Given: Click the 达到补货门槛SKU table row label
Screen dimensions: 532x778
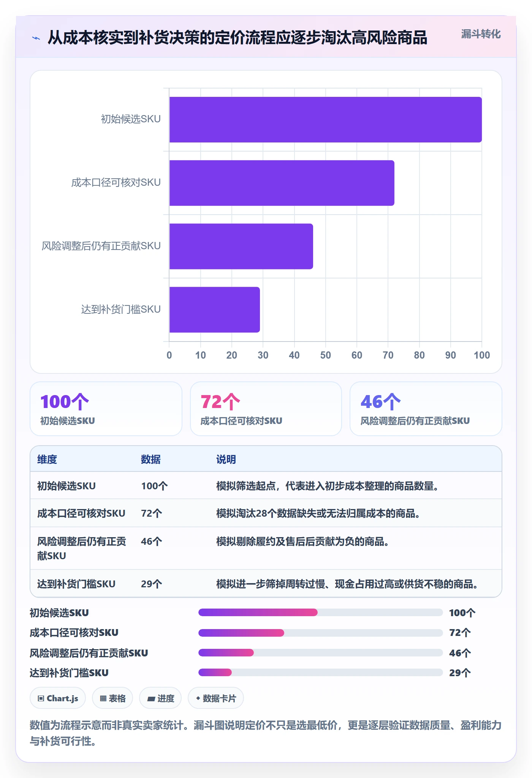Looking at the screenshot, I should pos(76,584).
